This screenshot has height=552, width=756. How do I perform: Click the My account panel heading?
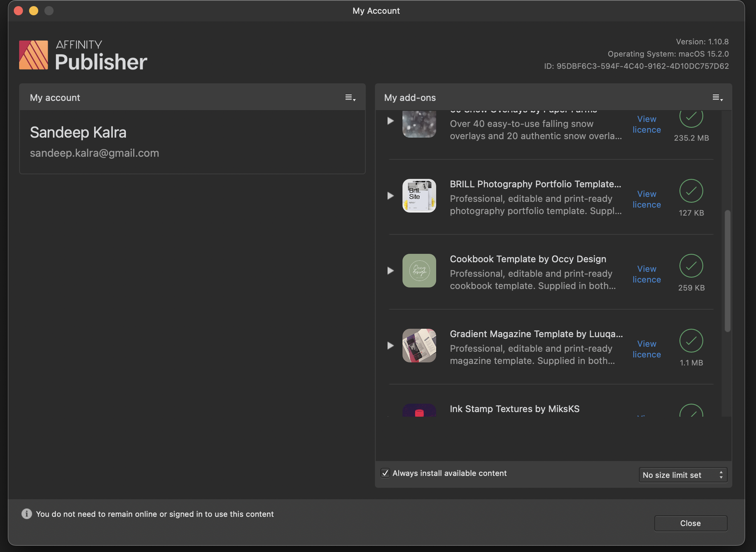tap(55, 97)
